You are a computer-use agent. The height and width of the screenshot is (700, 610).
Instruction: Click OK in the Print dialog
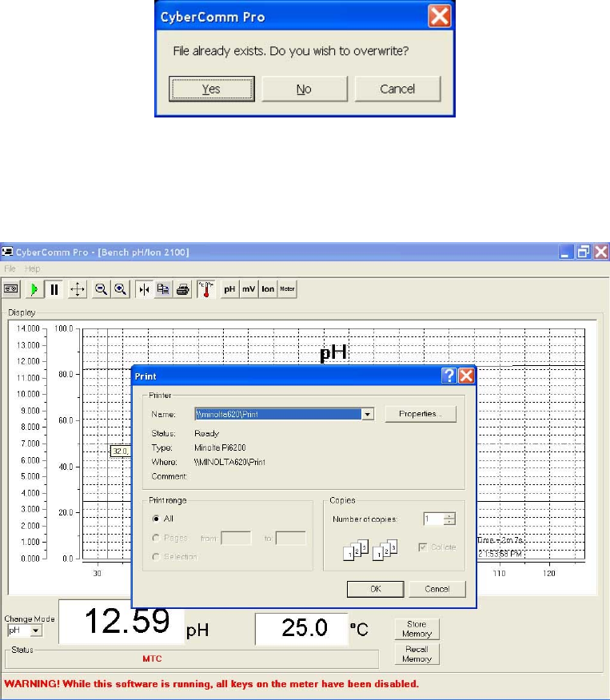click(376, 589)
